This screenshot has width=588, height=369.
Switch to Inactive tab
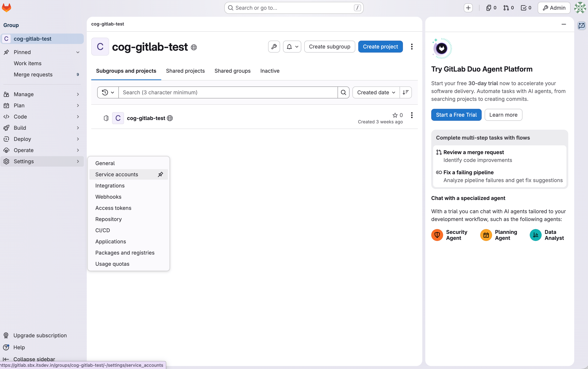(x=270, y=71)
